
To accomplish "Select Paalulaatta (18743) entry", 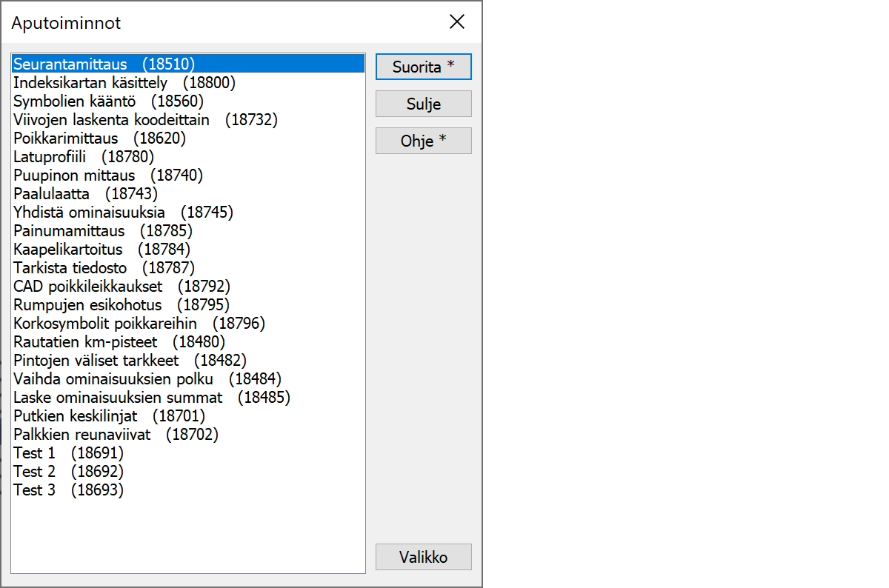I will pos(85,194).
